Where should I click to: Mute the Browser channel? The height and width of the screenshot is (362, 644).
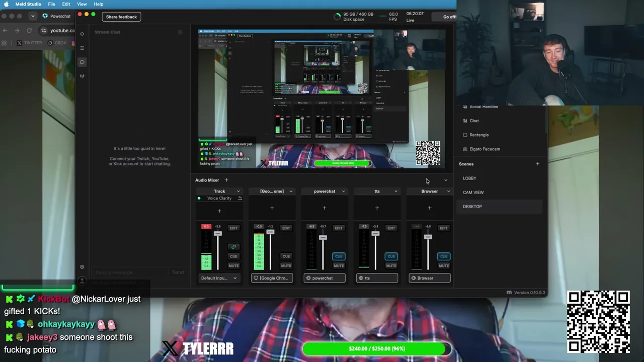[443, 266]
